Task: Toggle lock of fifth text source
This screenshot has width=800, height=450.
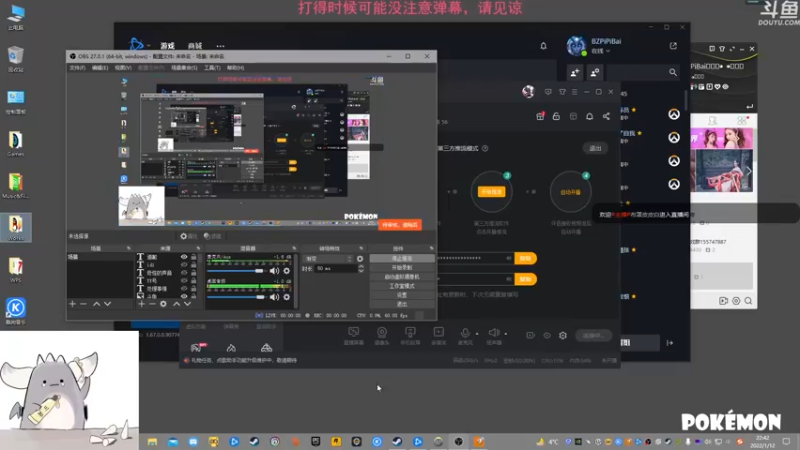Action: [x=194, y=288]
